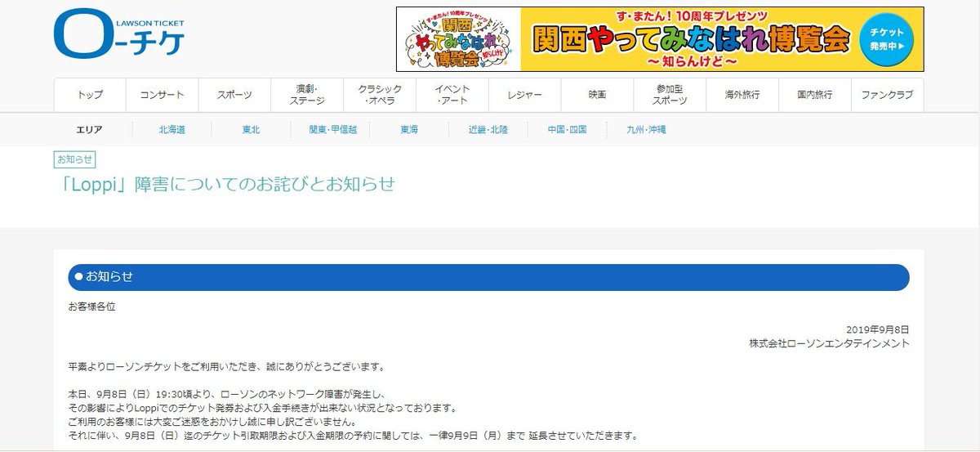Click the blue ●お知らせ section header
The image size is (980, 452).
tap(488, 277)
